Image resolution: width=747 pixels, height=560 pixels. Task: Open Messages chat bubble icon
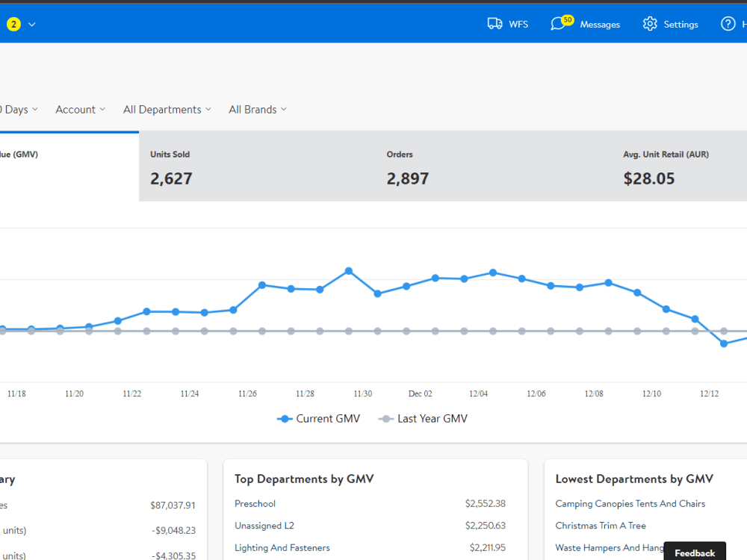pos(557,25)
